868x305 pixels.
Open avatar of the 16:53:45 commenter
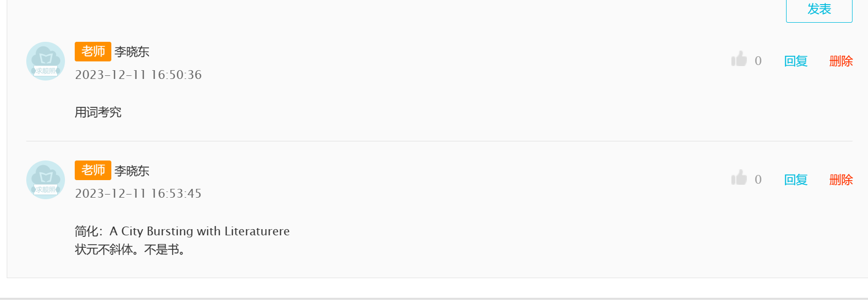45,180
